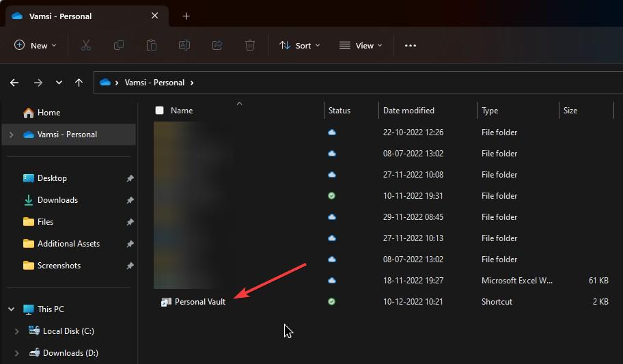
Task: Click date 10-12-2022 10:21
Action: [x=413, y=302]
